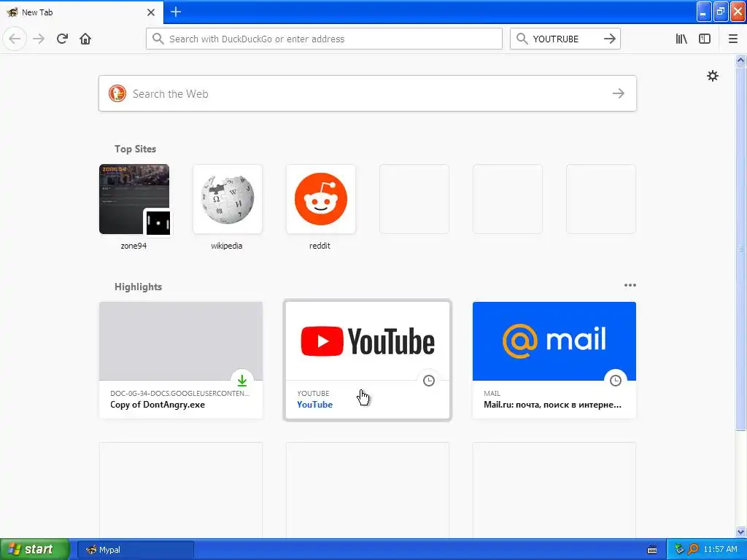
Task: Click the Highlights section heading
Action: pyautogui.click(x=138, y=287)
